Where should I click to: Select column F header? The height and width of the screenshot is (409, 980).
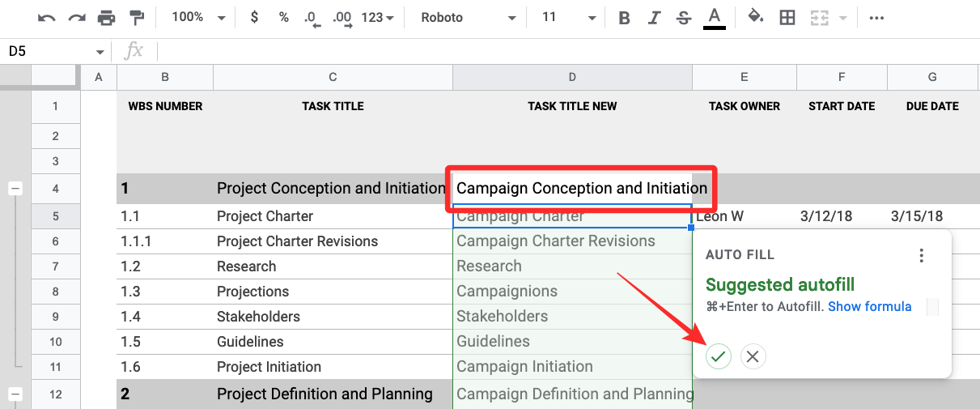pos(842,77)
